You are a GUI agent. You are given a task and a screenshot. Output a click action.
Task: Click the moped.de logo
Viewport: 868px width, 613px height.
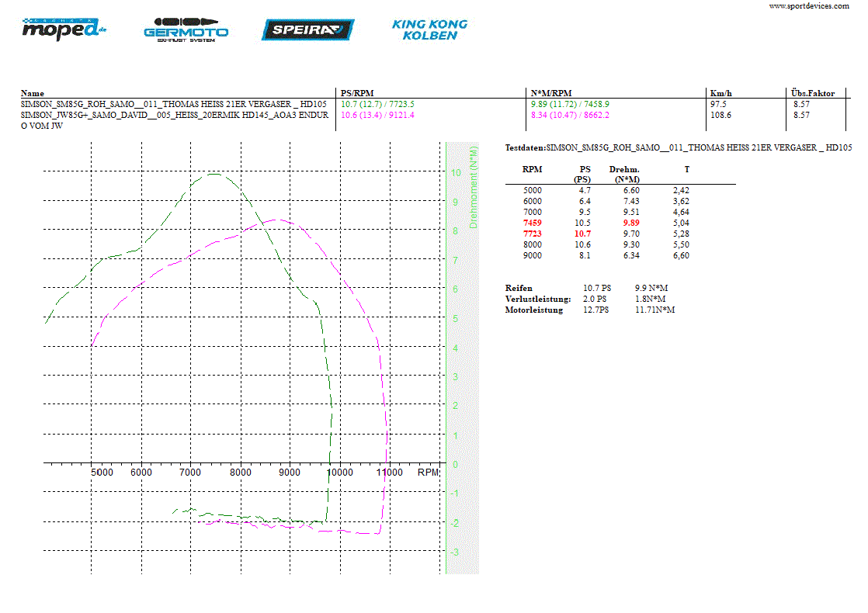tap(64, 29)
